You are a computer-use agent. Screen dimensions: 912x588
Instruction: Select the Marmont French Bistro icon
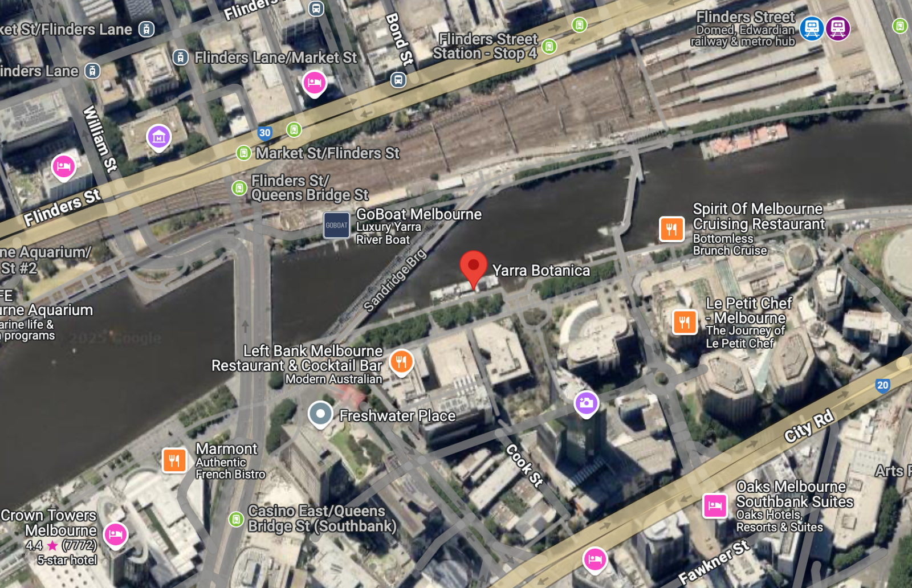pos(174,460)
